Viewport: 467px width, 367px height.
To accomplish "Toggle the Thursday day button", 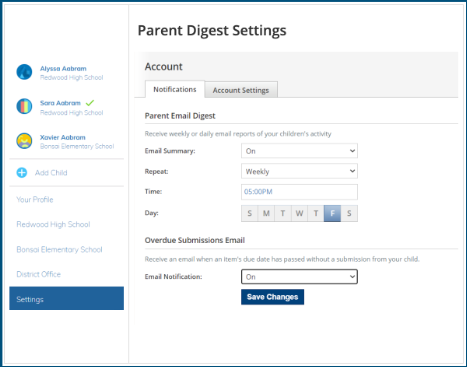I will tap(316, 213).
